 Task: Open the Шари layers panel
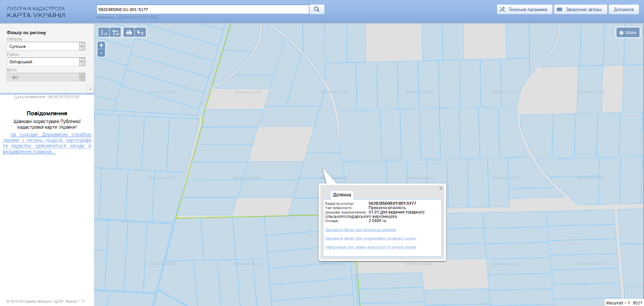628,32
